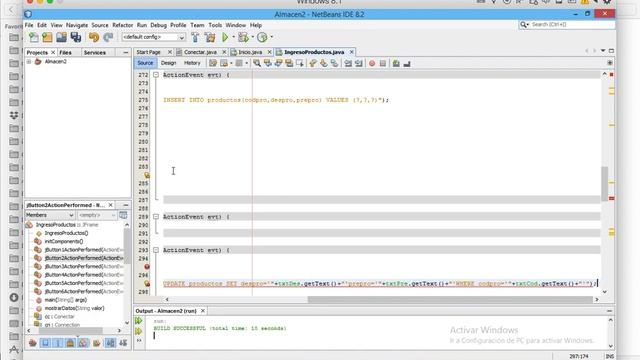Click the Comment editor toolbar icon
The height and width of the screenshot is (360, 640).
tap(396, 63)
